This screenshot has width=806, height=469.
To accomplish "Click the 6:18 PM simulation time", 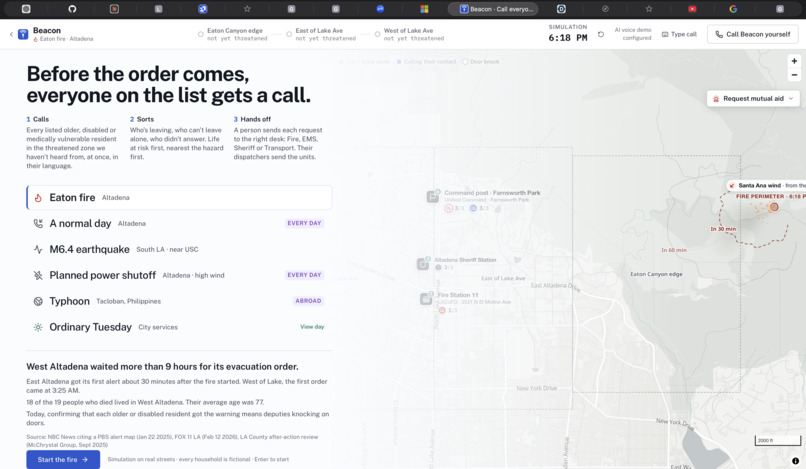I will 567,38.
